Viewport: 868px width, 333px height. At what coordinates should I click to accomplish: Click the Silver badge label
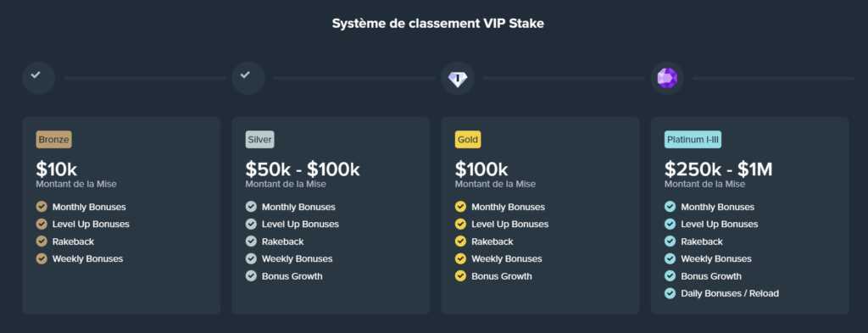[x=259, y=140]
